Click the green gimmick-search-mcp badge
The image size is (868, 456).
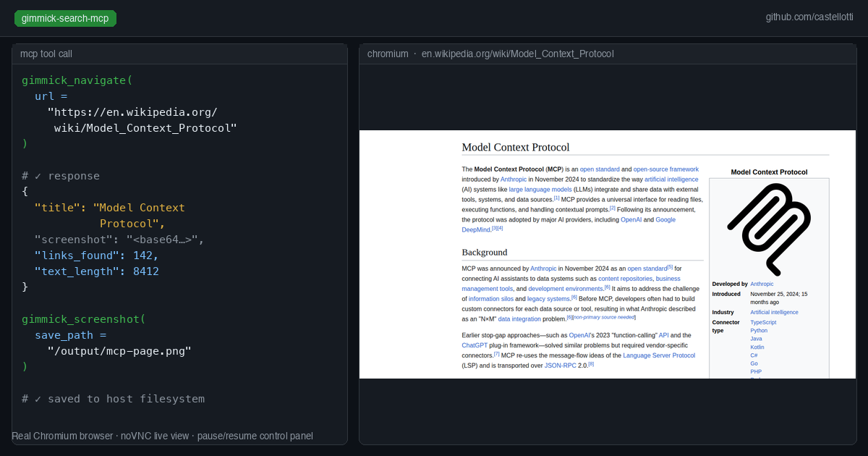point(65,18)
